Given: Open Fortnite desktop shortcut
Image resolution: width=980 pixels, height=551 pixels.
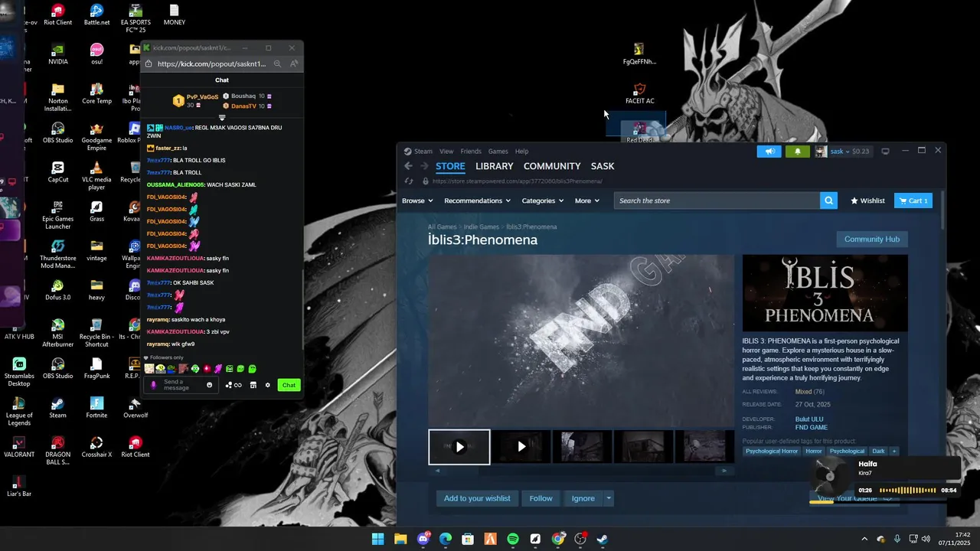Looking at the screenshot, I should tap(96, 408).
